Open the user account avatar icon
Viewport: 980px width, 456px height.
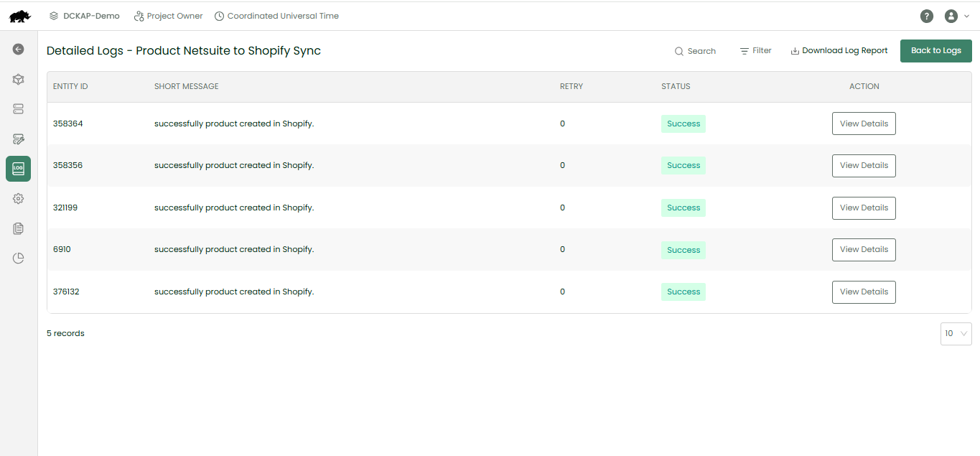click(951, 16)
